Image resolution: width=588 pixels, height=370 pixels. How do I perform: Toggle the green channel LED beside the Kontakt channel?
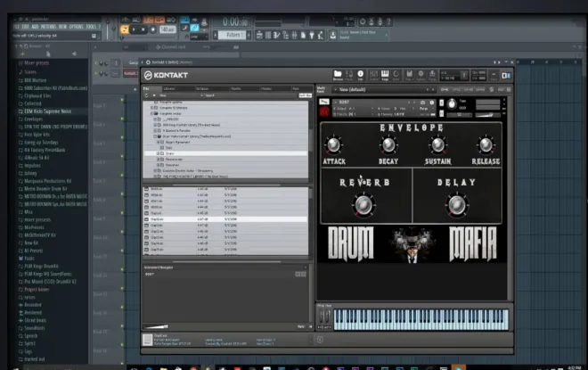point(96,73)
